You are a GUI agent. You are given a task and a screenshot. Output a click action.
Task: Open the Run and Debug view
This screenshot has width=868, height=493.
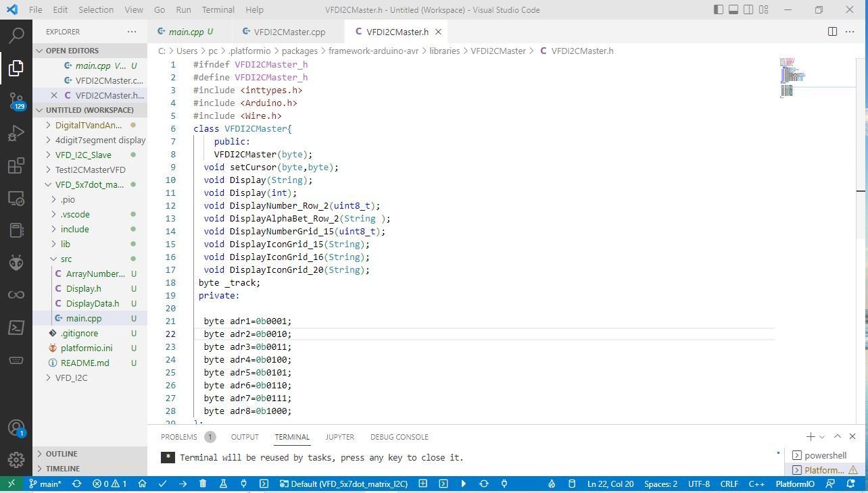coord(16,133)
